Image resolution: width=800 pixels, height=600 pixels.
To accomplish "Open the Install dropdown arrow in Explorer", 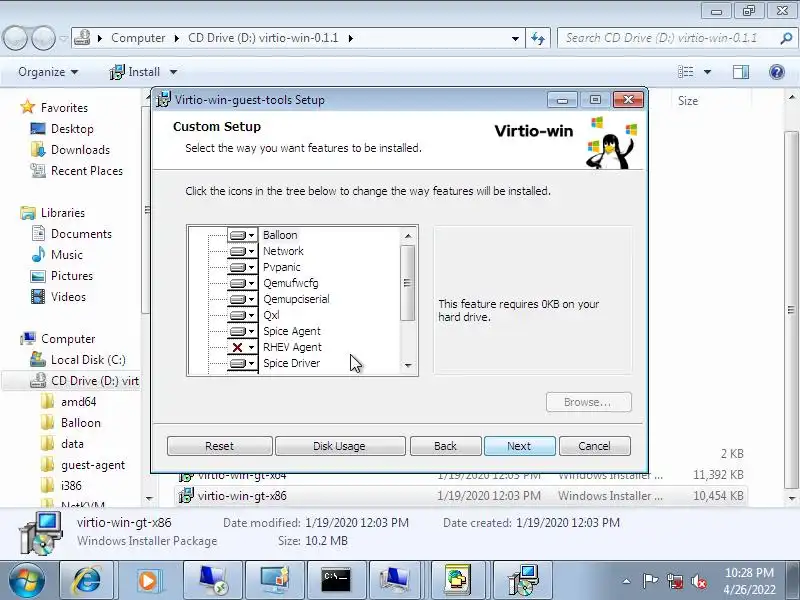I will pyautogui.click(x=173, y=72).
